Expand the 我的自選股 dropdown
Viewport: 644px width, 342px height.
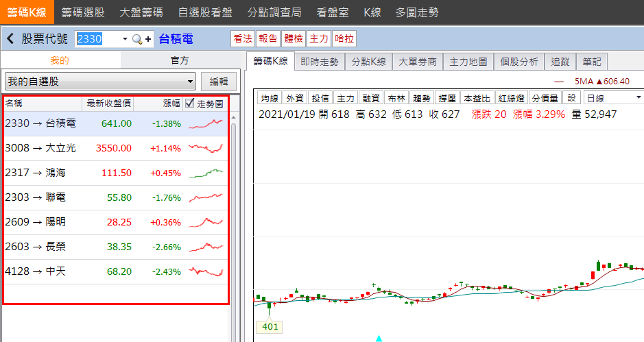[100, 82]
